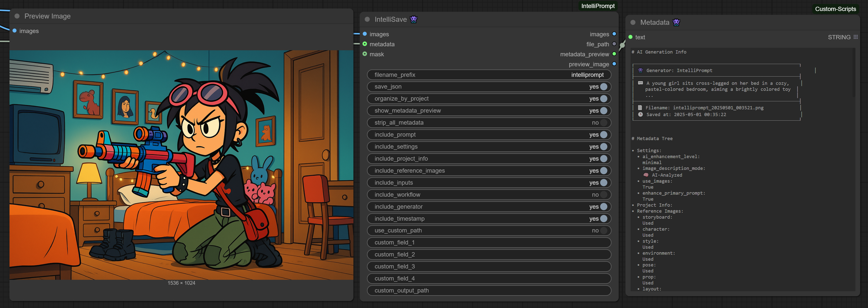Click the IntelliSave node title
868x308 pixels.
(x=391, y=20)
